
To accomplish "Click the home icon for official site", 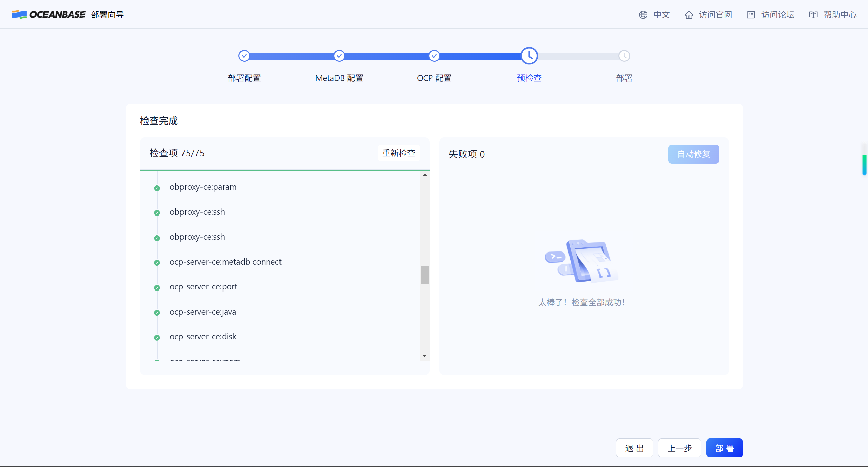I will click(x=689, y=15).
